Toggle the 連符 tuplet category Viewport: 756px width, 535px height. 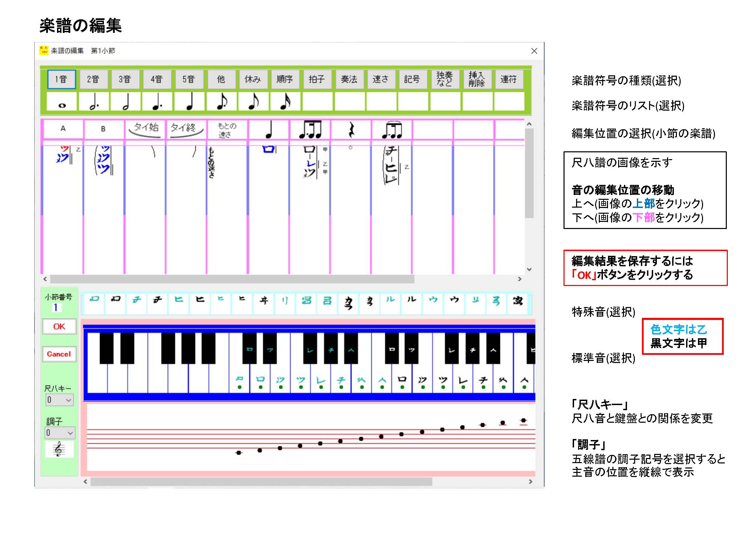[508, 79]
